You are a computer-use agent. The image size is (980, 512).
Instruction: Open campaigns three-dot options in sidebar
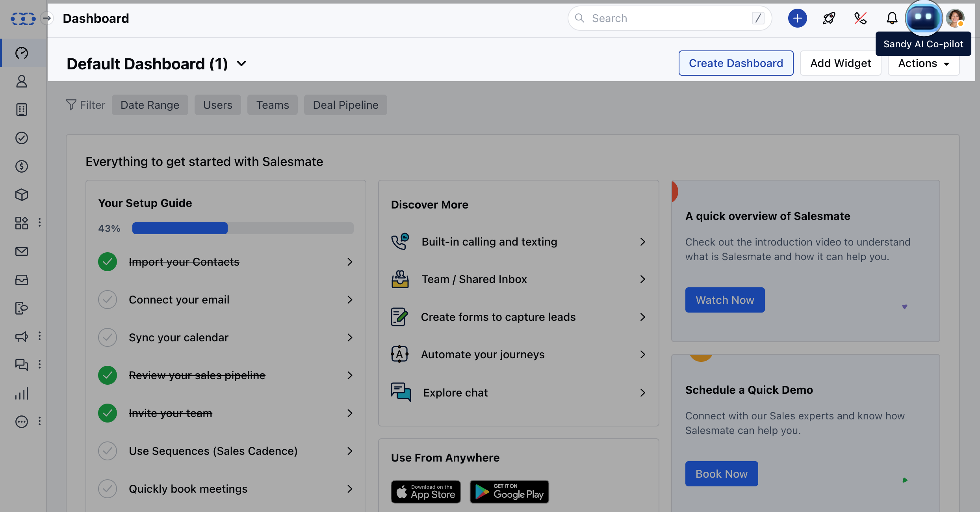coord(39,336)
